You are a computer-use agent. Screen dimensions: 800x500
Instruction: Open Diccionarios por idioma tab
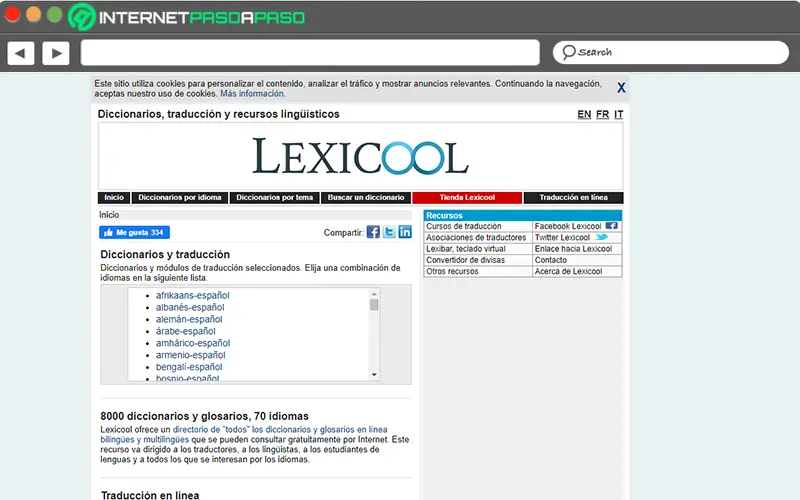click(180, 197)
